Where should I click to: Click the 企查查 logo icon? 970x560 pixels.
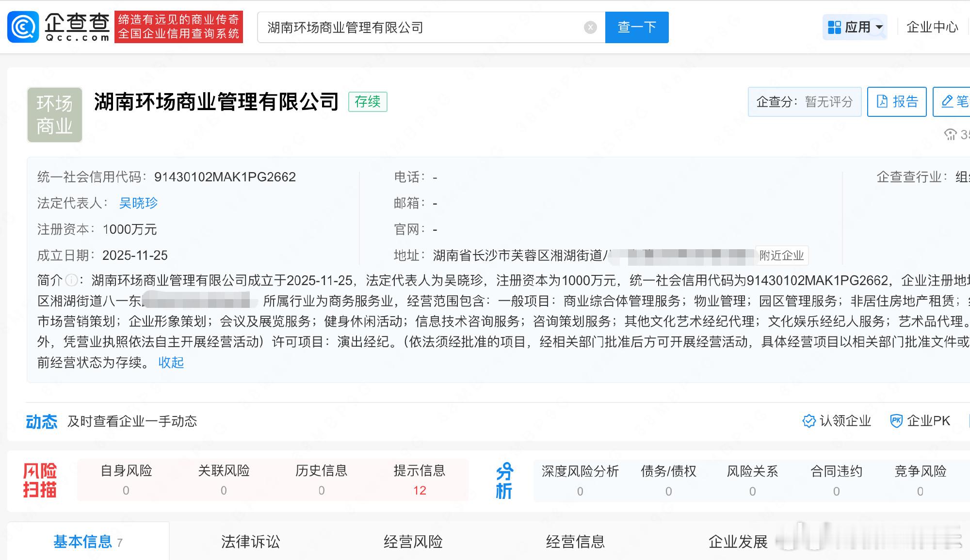pos(23,27)
